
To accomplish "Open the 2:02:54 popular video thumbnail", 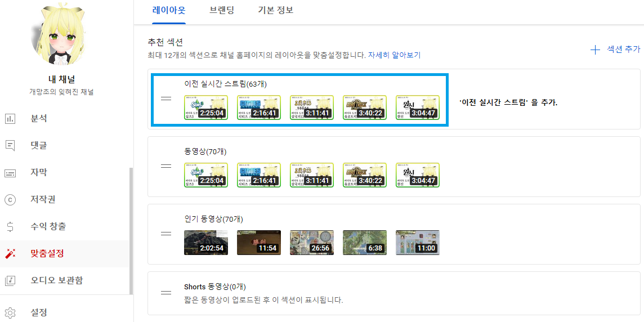I will click(x=206, y=242).
